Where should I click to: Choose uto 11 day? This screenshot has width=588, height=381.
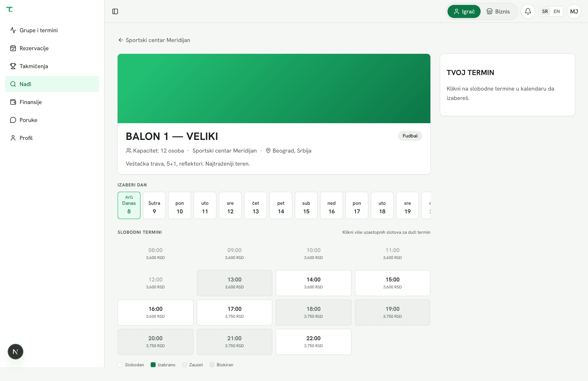205,205
